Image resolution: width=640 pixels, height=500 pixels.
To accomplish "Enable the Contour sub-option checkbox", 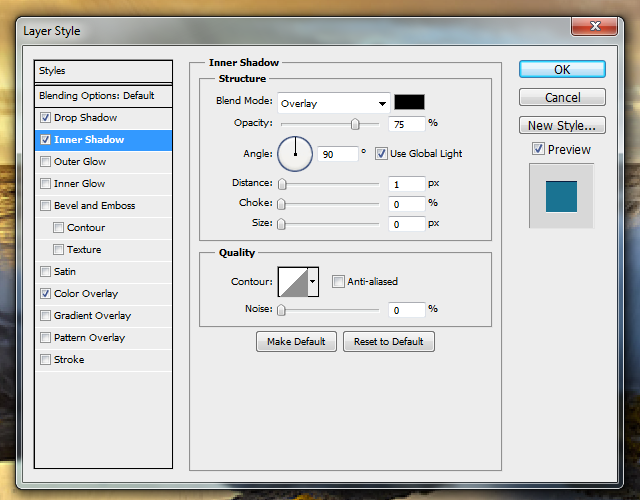I will pos(58,227).
